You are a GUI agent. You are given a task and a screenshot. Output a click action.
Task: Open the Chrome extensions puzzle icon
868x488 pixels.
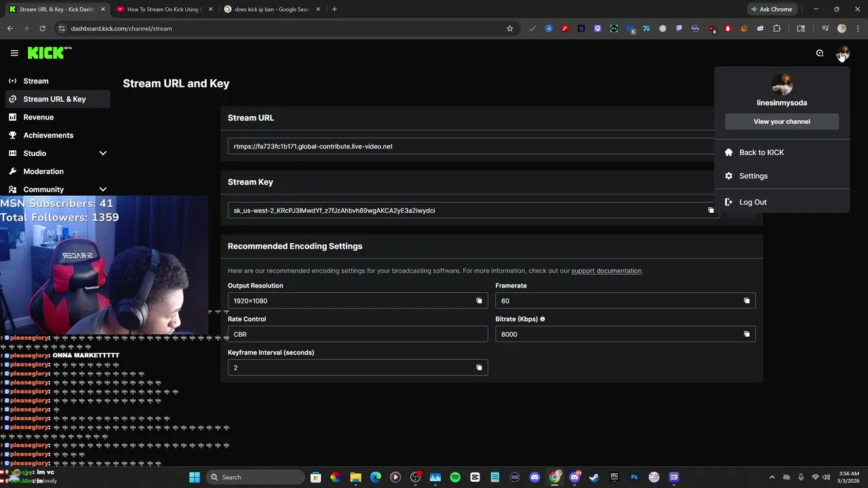point(777,28)
